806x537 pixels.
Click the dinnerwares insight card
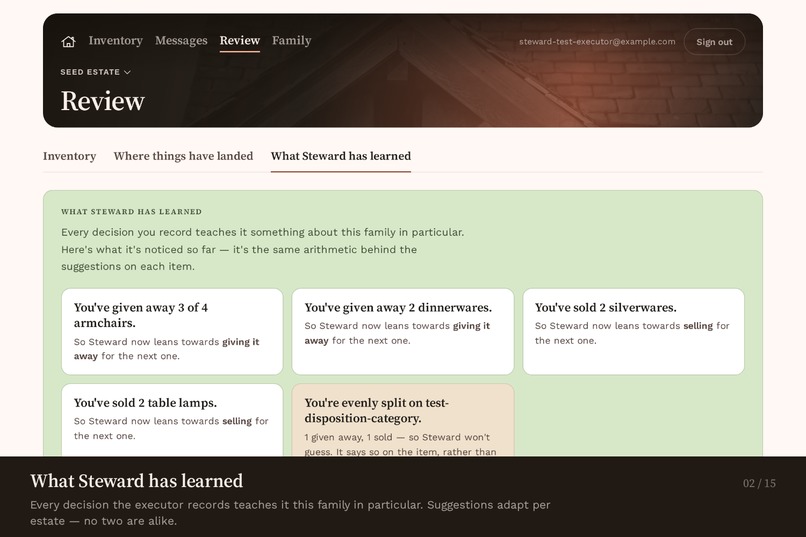tap(402, 331)
